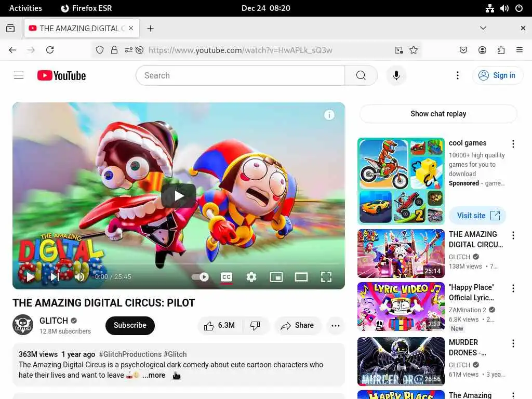
Task: Go back in Firefox history
Action: tap(12, 50)
